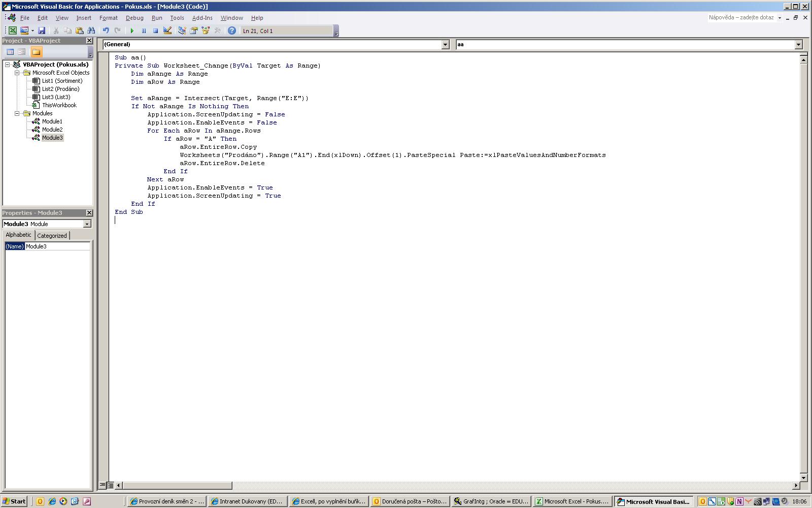
Task: Click the Cut scissors icon
Action: click(x=56, y=30)
